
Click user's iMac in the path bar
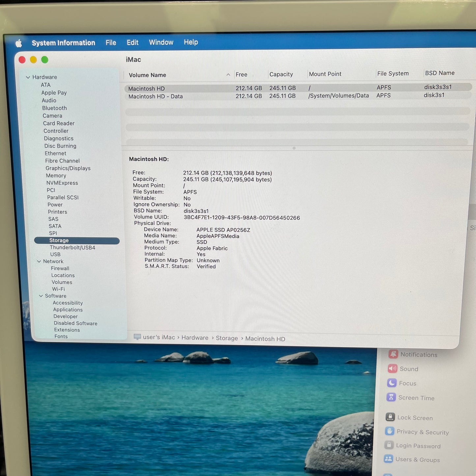point(159,337)
